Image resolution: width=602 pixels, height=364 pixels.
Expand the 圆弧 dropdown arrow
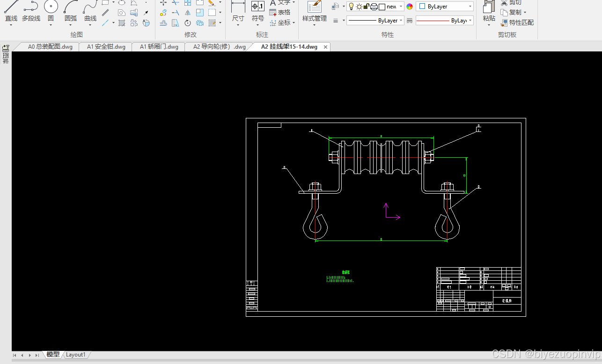[71, 25]
